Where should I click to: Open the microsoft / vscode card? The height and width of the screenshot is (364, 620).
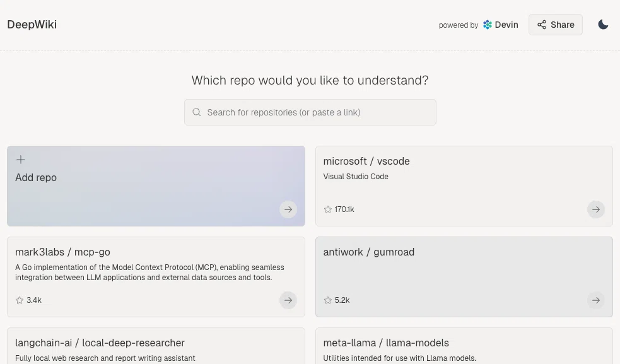click(464, 186)
